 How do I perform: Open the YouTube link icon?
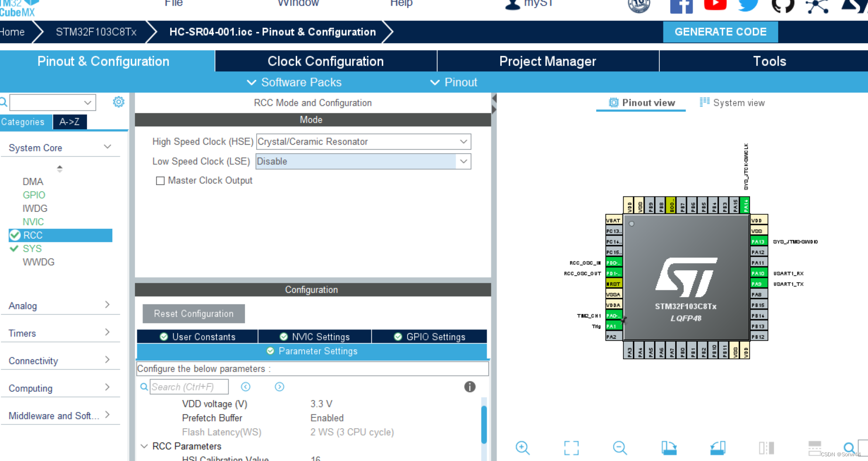(715, 5)
